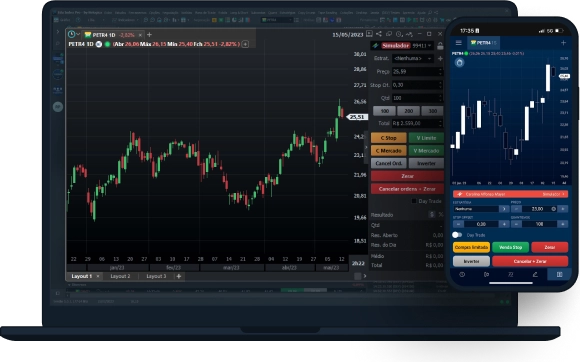Set quantity with the 200 preset button

[x=408, y=111]
